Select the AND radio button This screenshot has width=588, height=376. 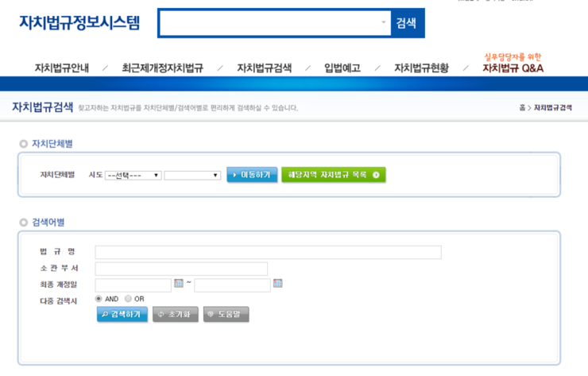(99, 299)
